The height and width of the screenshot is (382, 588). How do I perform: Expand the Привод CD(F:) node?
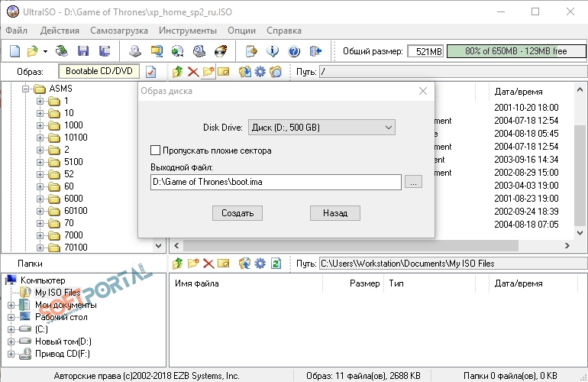(11, 354)
